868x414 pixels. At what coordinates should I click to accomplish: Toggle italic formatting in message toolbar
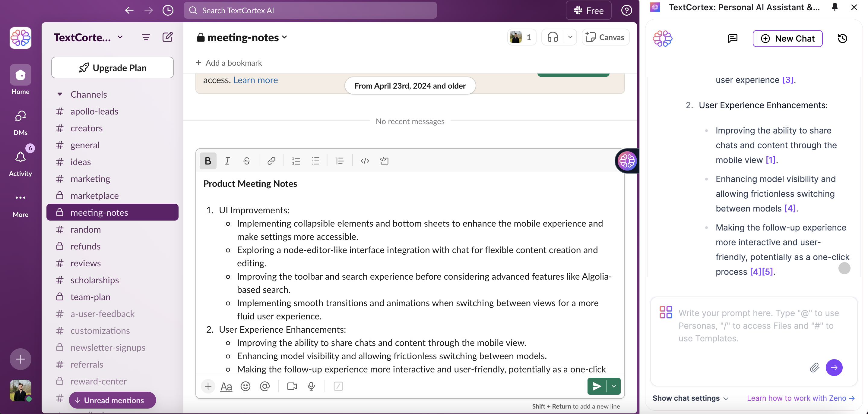(227, 161)
